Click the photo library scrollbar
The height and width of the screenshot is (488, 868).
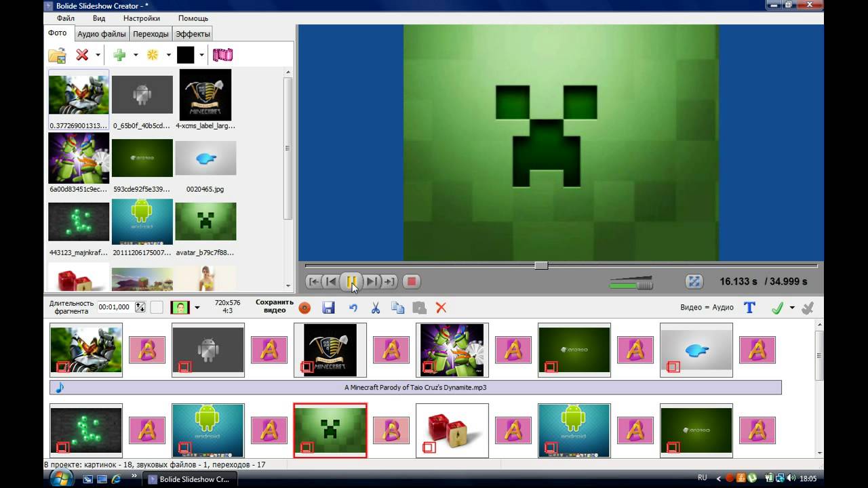pos(288,147)
